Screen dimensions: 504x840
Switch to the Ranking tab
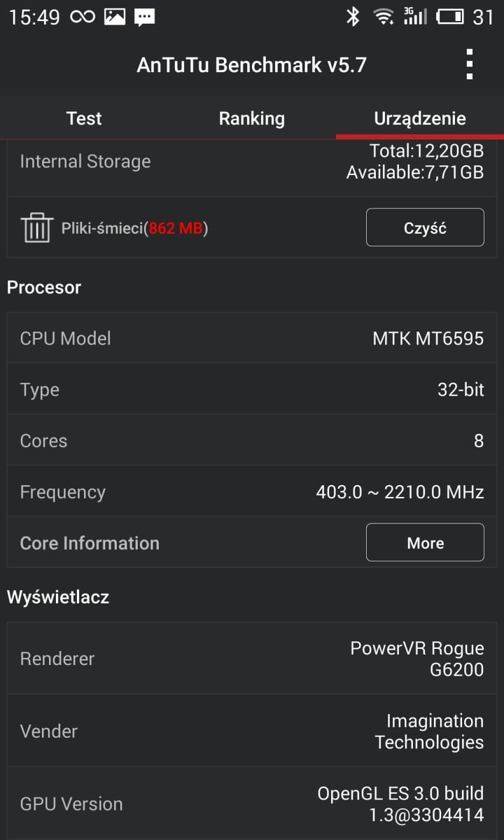click(252, 118)
